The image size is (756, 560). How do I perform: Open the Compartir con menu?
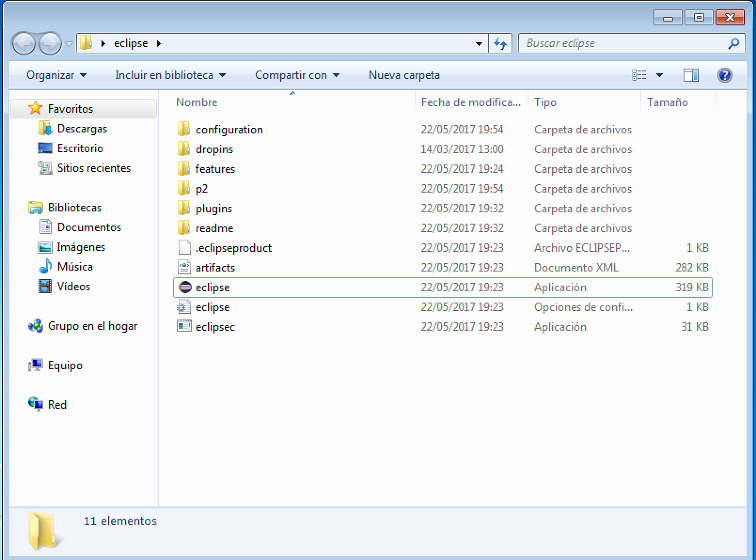(x=296, y=75)
